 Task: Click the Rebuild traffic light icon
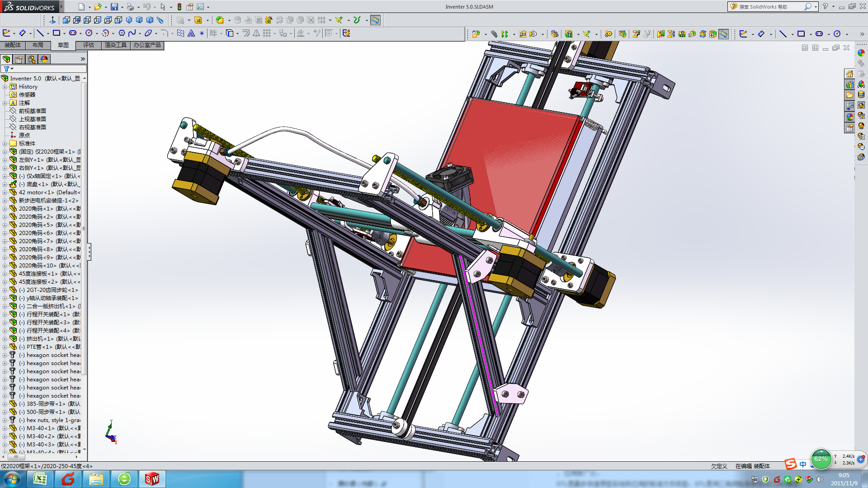[179, 7]
